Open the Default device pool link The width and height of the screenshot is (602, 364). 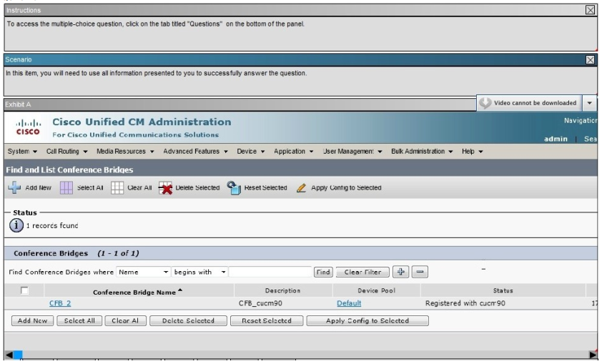click(x=349, y=303)
